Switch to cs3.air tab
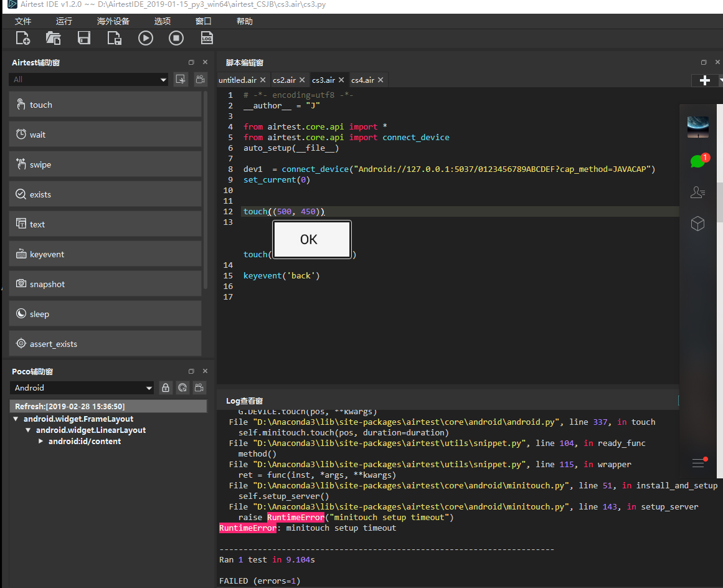 pos(323,80)
